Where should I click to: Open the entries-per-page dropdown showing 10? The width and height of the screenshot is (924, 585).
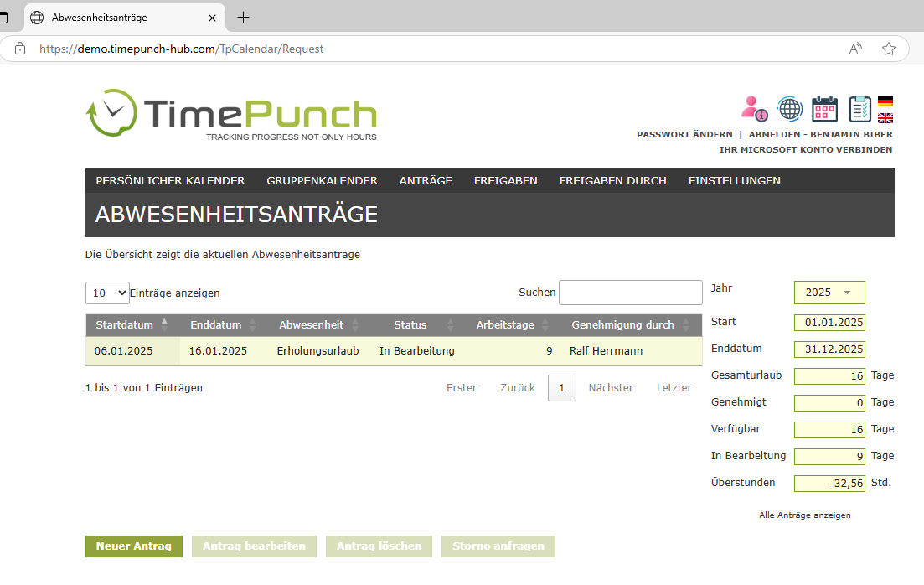[x=107, y=293]
